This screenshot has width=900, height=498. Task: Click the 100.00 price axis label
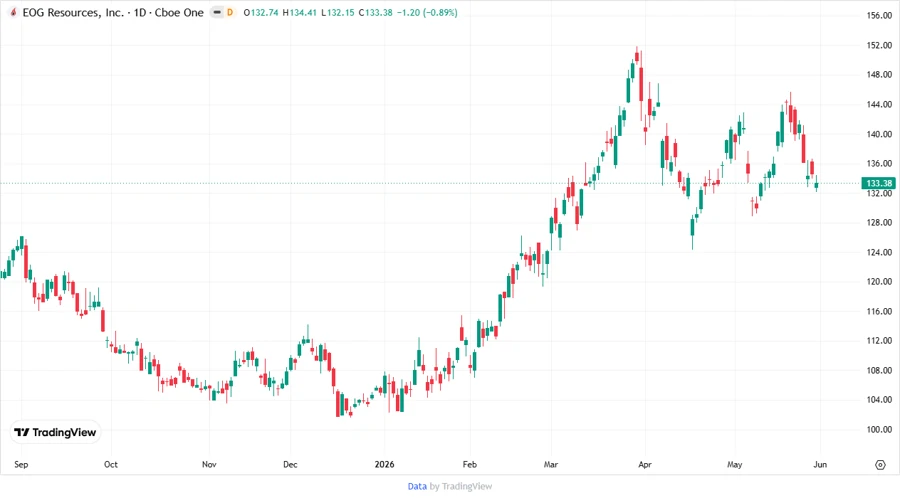tap(879, 430)
